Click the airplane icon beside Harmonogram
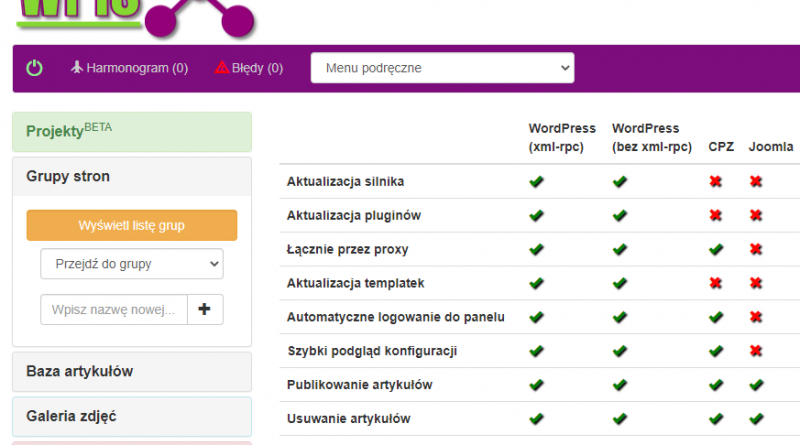800x445 pixels. (77, 67)
